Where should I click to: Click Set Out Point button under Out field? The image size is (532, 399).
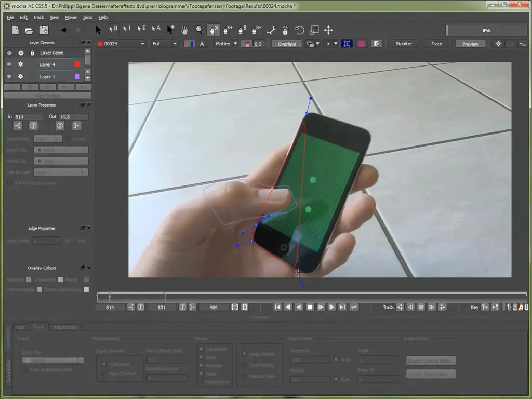pyautogui.click(x=76, y=126)
